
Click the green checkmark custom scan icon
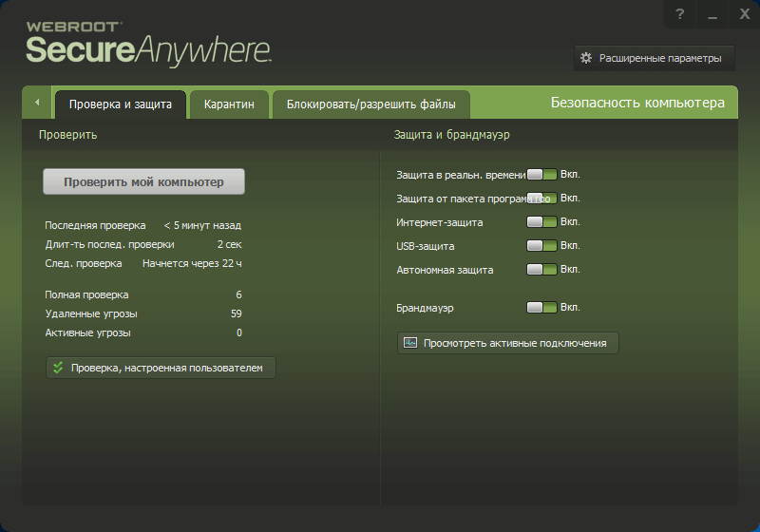(x=58, y=368)
